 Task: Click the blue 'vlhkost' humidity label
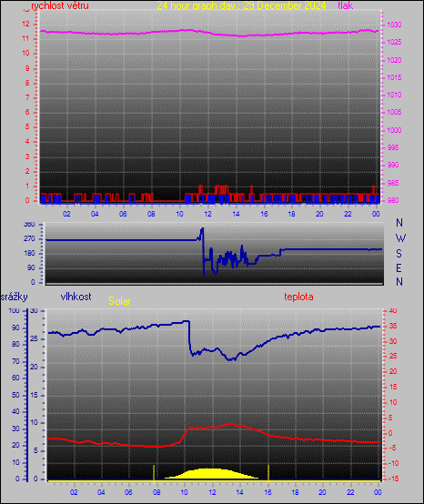tap(76, 297)
